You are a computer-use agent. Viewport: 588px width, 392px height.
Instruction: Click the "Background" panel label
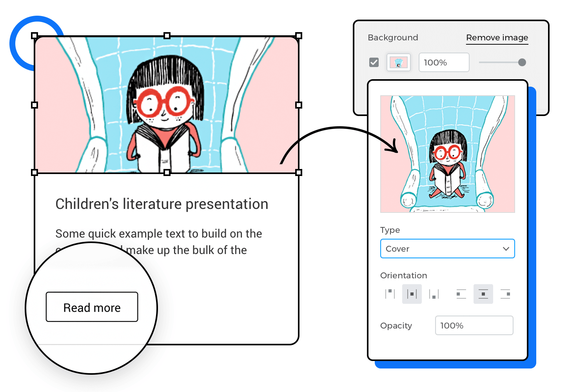point(393,38)
